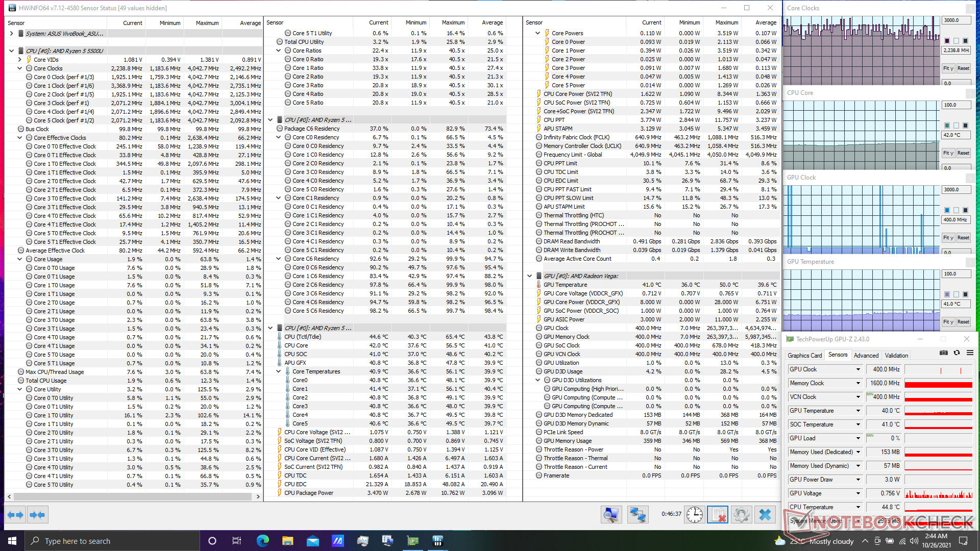This screenshot has height=551, width=980.
Task: Click the expand columns arrows button in HWiNFO
Action: [x=15, y=515]
